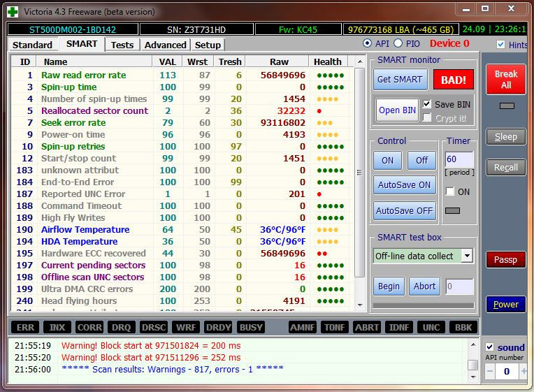Click the blue Power button
Image resolution: width=534 pixels, height=392 pixels.
pos(506,305)
